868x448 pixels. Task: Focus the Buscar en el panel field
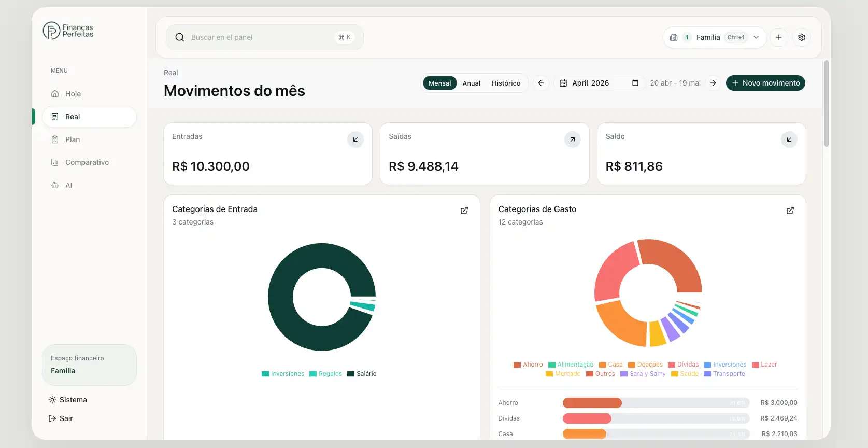click(x=265, y=37)
